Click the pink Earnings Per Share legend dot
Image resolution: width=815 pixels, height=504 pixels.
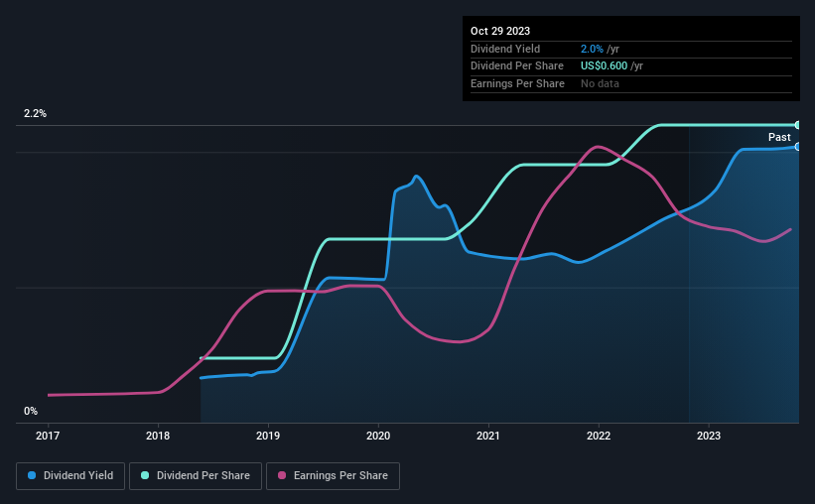[282, 475]
